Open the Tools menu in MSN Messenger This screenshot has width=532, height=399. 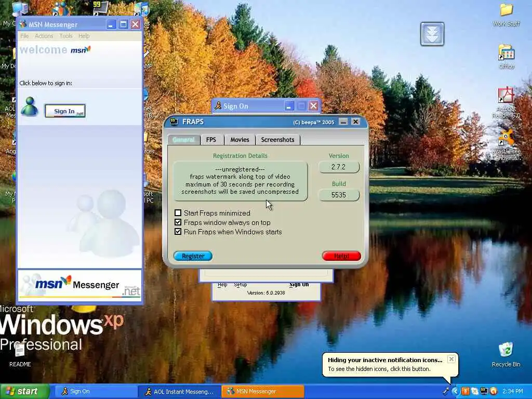(x=66, y=36)
